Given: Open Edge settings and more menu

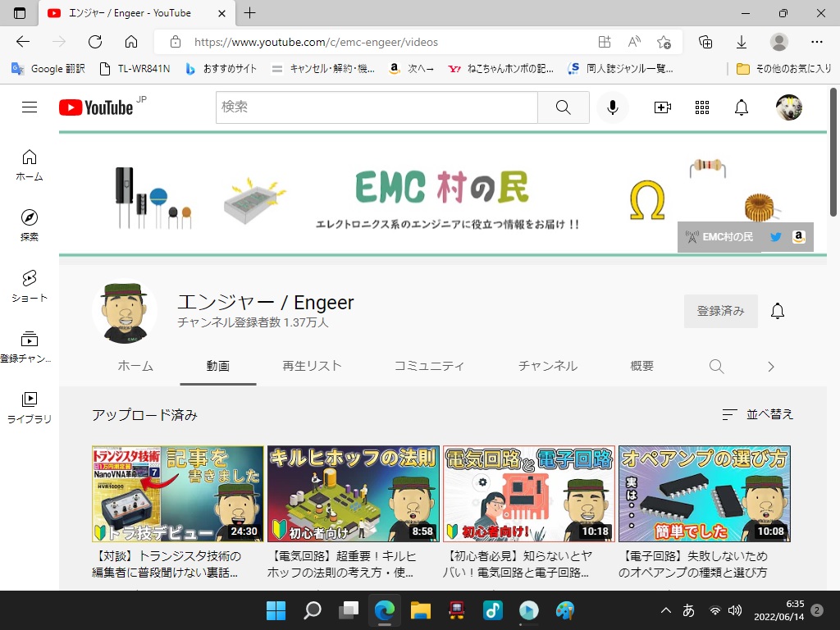Looking at the screenshot, I should click(x=816, y=42).
